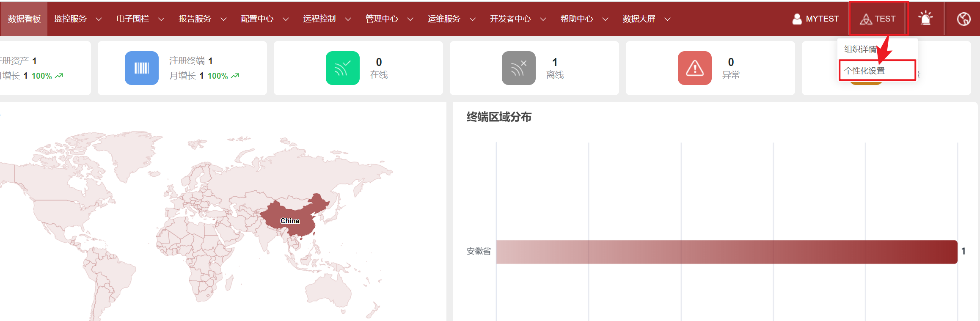Click the 安徽省 bar in the chart
This screenshot has width=980, height=321.
pos(727,252)
